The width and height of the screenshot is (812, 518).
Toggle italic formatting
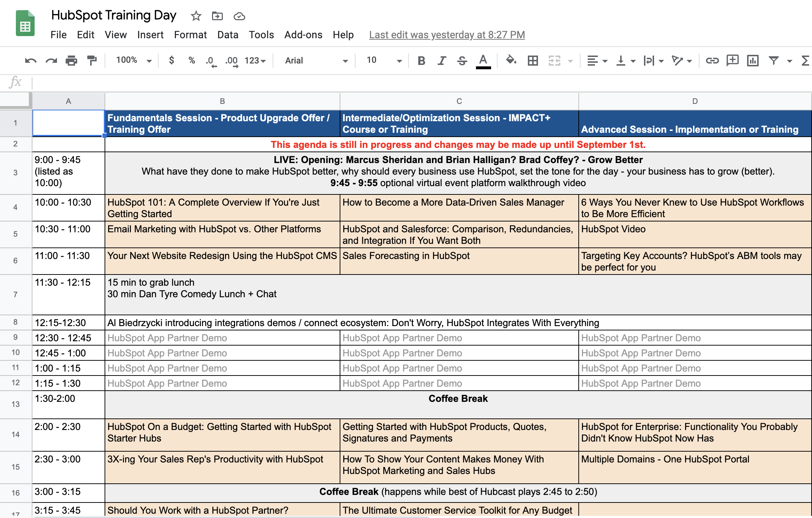[442, 61]
